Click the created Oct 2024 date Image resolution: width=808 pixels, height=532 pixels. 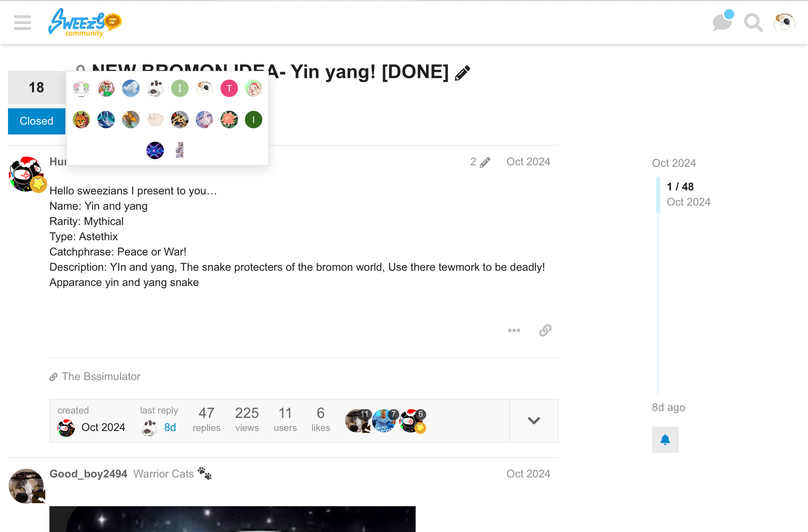[103, 427]
